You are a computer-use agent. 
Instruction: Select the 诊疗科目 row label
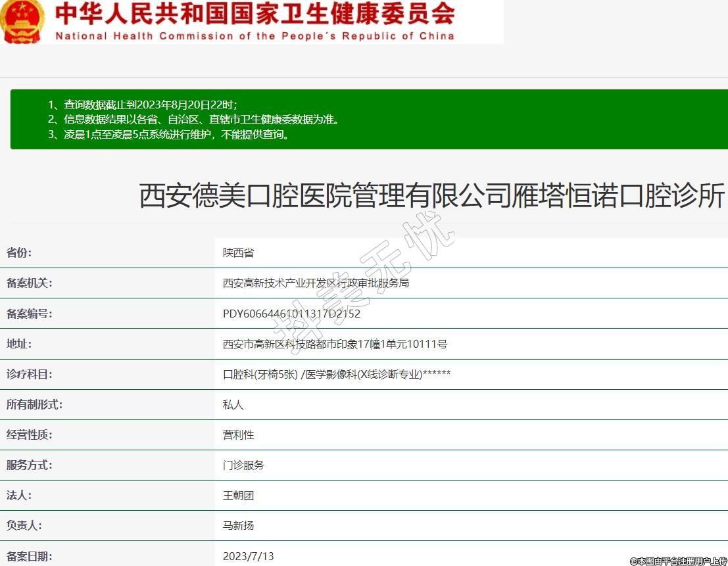point(29,374)
